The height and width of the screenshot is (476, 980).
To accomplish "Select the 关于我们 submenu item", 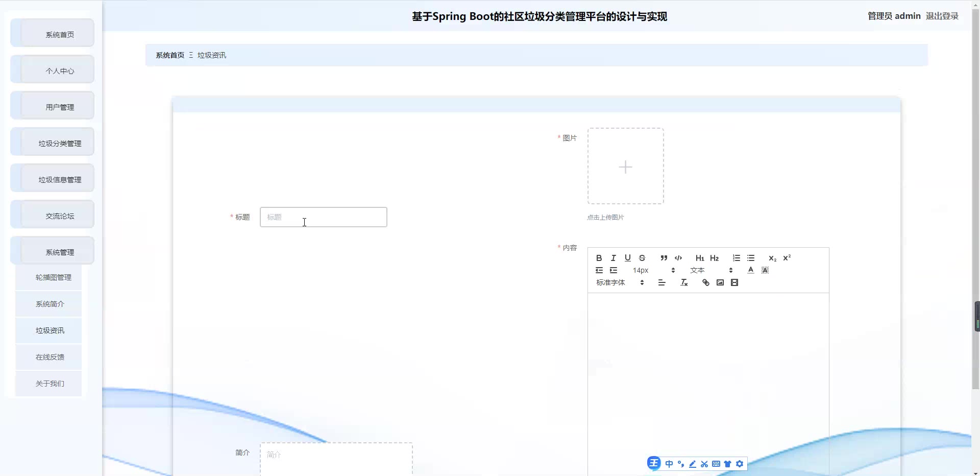I will 48,384.
